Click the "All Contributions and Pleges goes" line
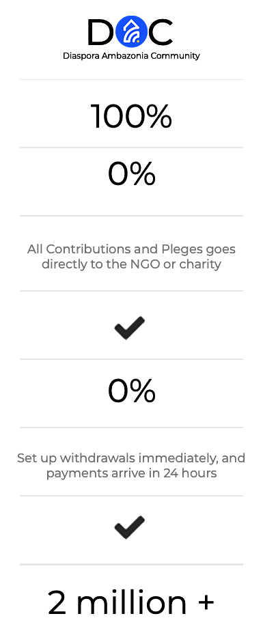263x644 pixels. click(131, 249)
